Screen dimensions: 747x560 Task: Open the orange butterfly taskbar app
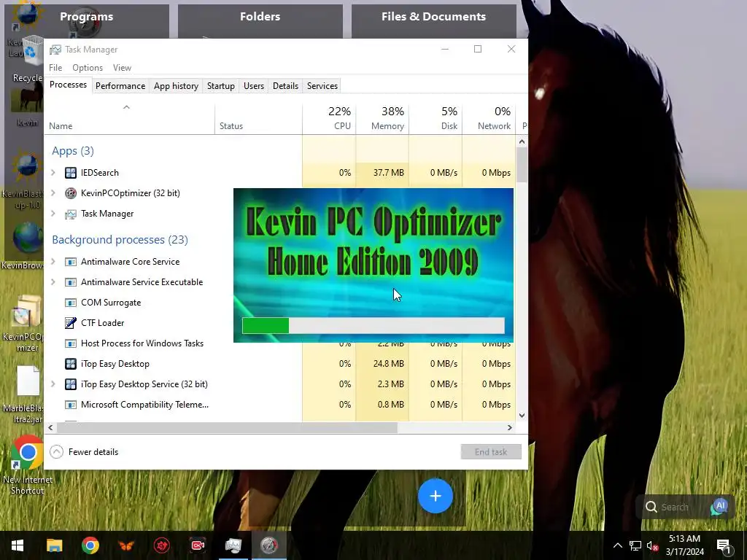125,545
